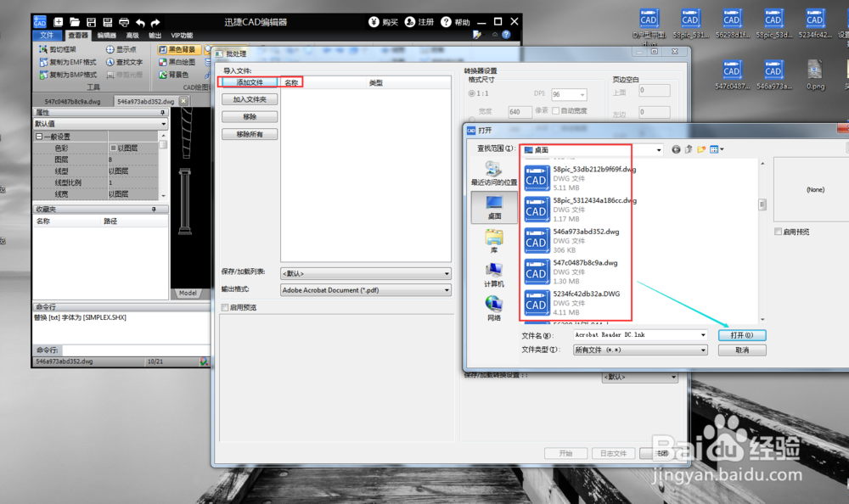Click the 购买 purchase button

(x=384, y=22)
